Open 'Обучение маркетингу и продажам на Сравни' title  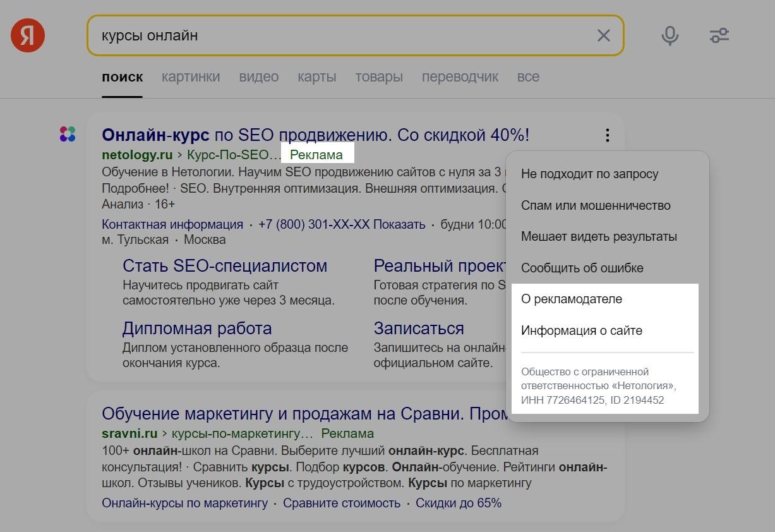click(306, 414)
